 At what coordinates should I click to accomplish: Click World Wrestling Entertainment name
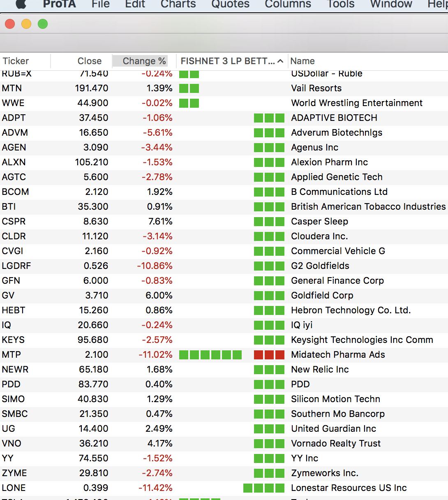click(x=357, y=103)
